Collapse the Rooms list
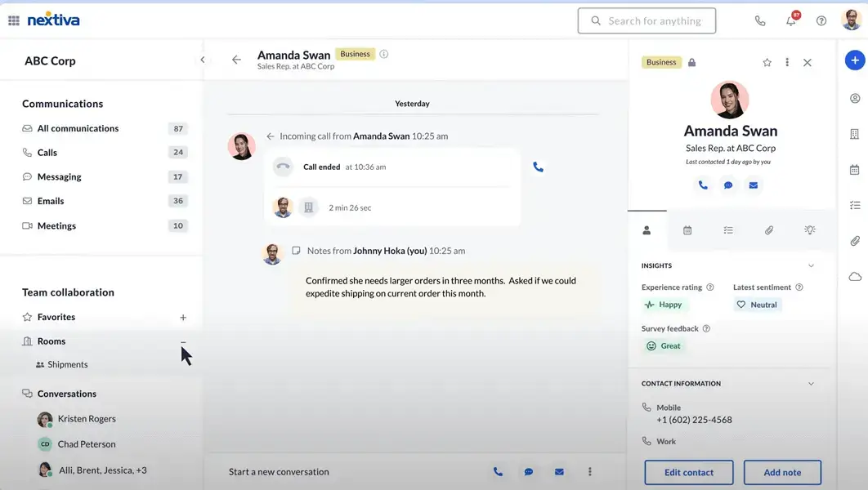This screenshot has height=490, width=868. coord(183,341)
